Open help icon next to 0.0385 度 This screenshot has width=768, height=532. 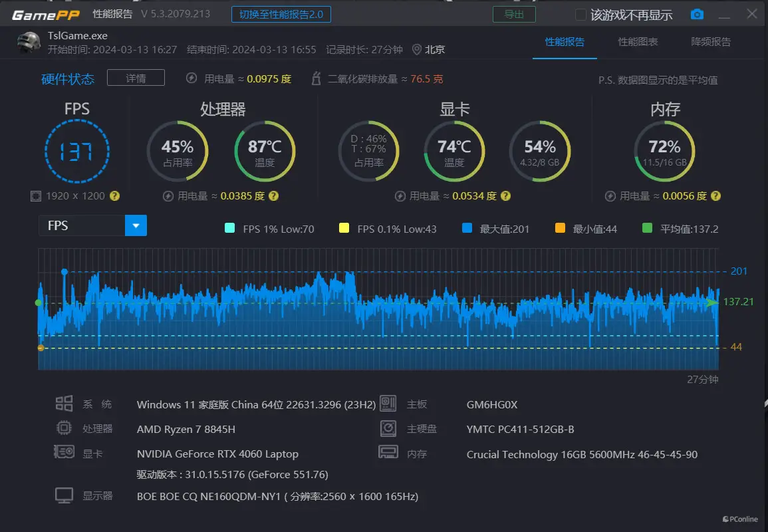274,196
